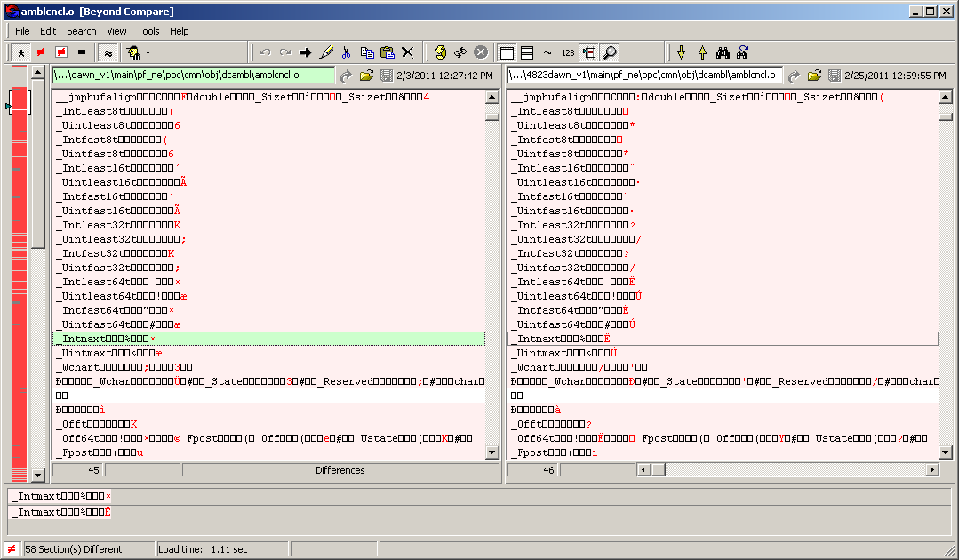Open Find with the binoculars icon
This screenshot has width=959, height=560.
(x=723, y=52)
